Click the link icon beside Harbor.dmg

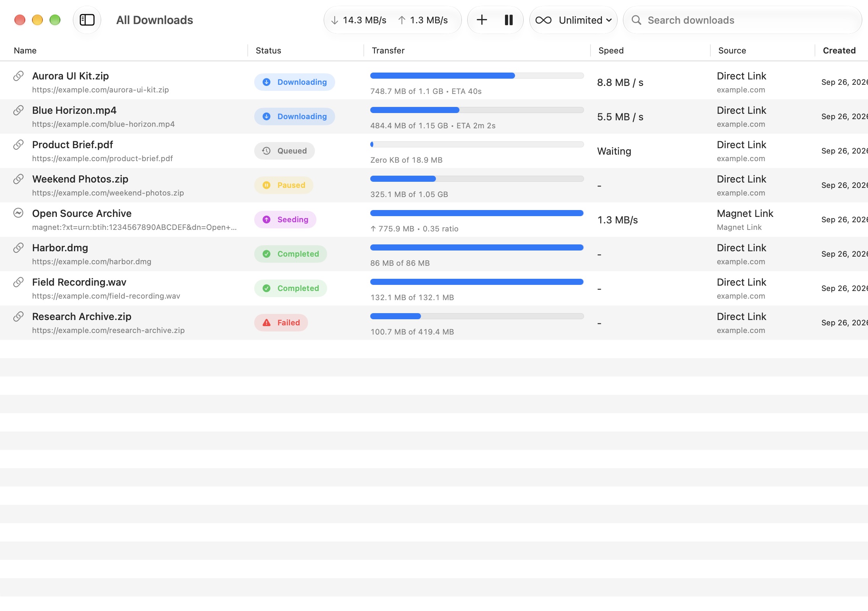[18, 248]
